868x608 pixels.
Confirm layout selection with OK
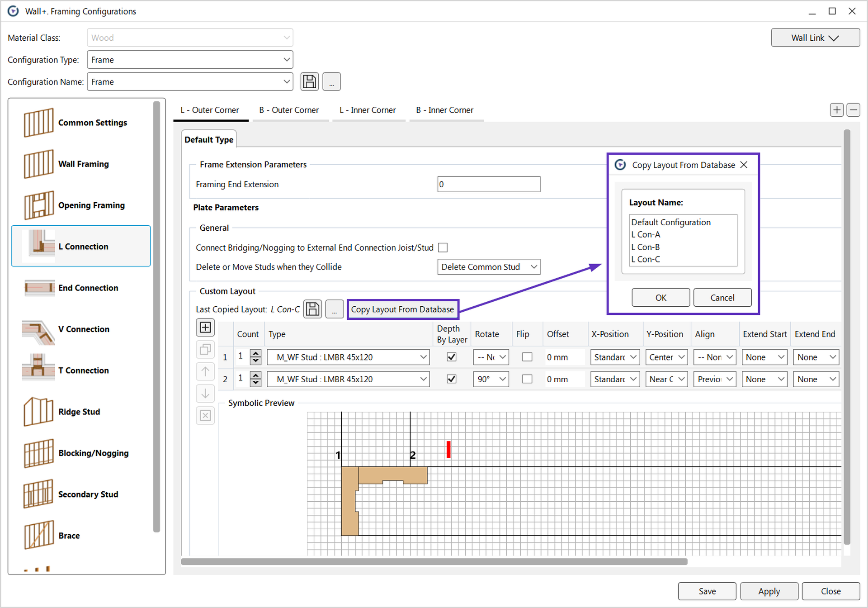click(660, 297)
